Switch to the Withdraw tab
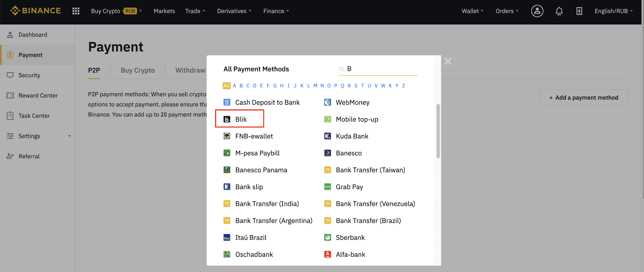The height and width of the screenshot is (272, 644). (190, 70)
